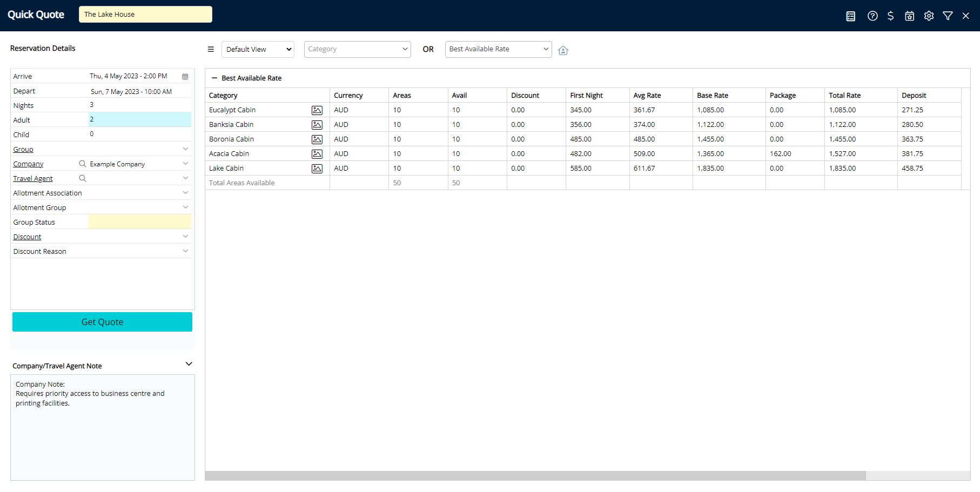Image resolution: width=980 pixels, height=492 pixels.
Task: Open the Group link
Action: pyautogui.click(x=23, y=150)
